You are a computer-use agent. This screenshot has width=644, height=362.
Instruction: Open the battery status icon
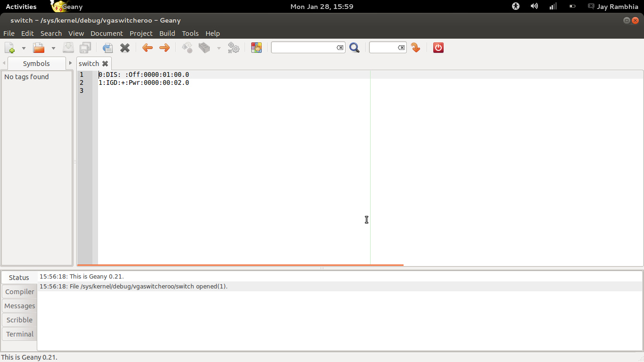coord(572,7)
